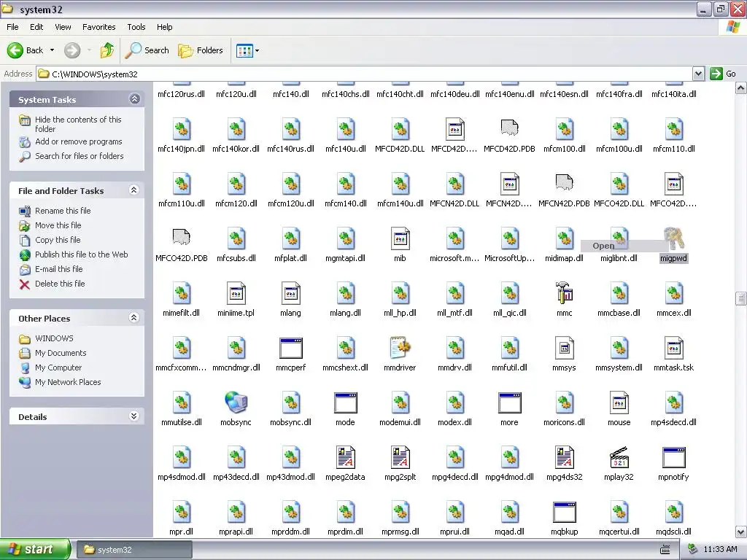Click E-mail this file link
This screenshot has height=560, width=747.
(58, 269)
